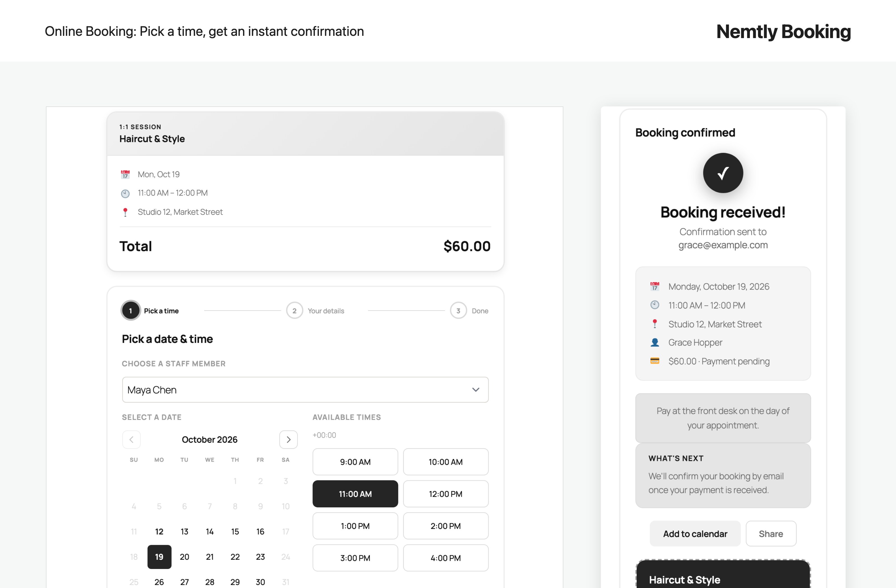Click the Haircut & Style dark ticket card

point(723,574)
